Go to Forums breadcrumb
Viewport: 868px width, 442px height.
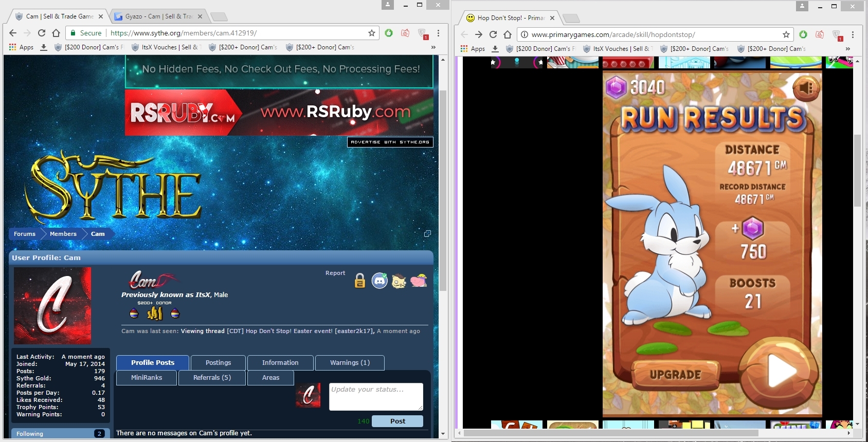click(25, 234)
